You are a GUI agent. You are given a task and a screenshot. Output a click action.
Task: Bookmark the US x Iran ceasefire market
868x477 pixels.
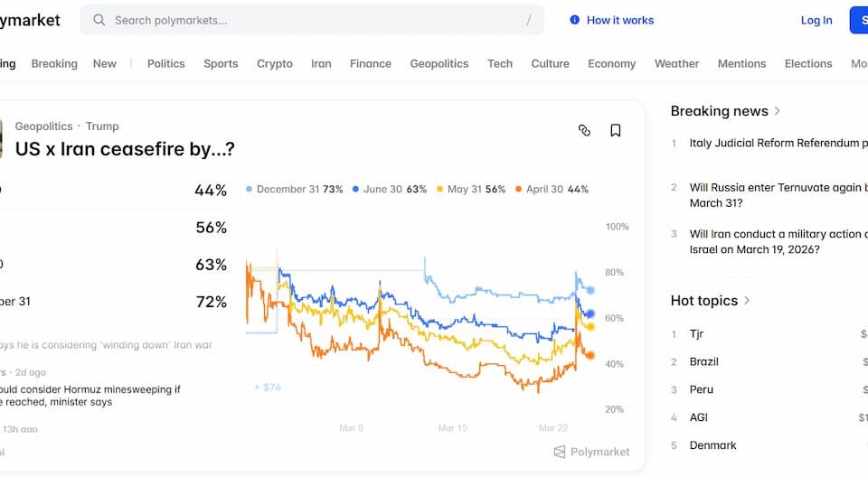pos(615,130)
